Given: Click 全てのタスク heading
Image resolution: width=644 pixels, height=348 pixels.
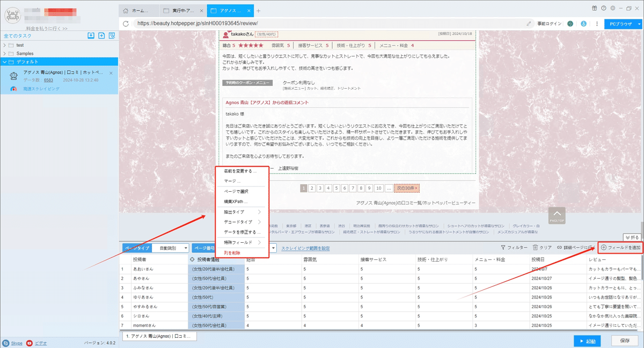Looking at the screenshot, I should point(17,36).
